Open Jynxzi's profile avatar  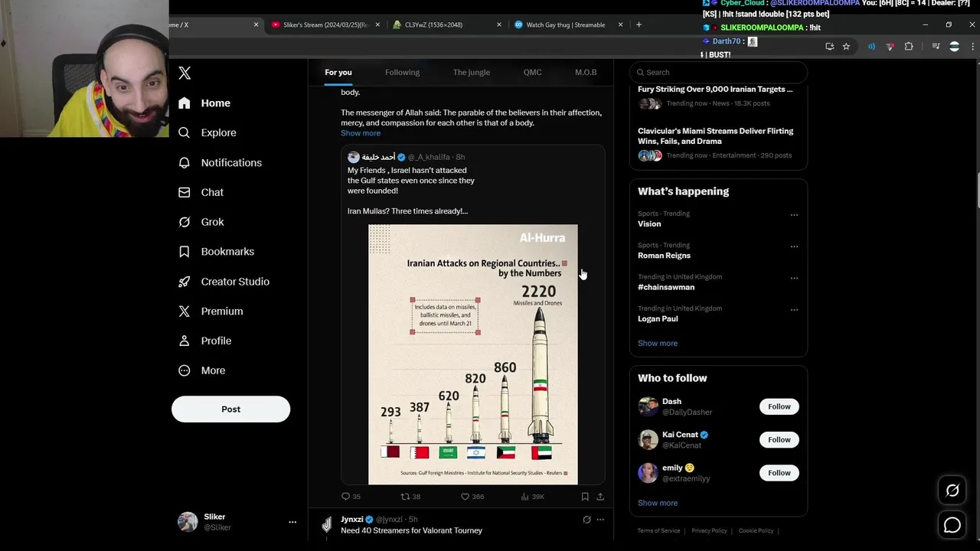coord(326,525)
